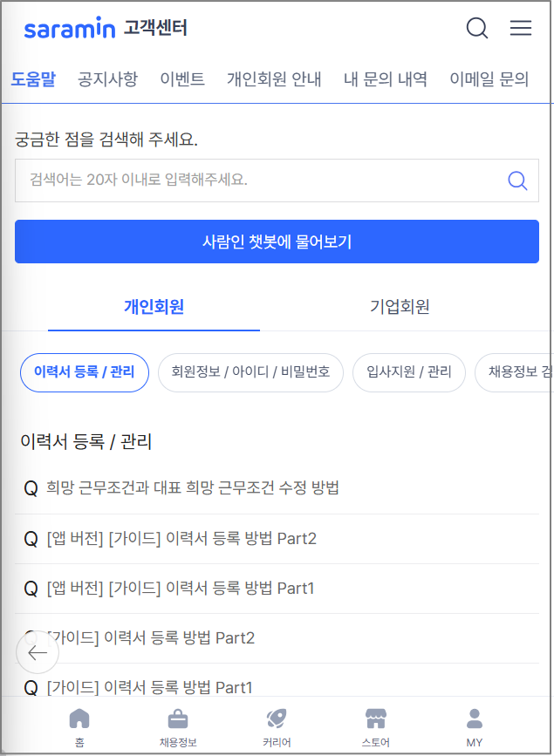
Task: Select the 입사지원 / 관리 filter chip
Action: [408, 372]
